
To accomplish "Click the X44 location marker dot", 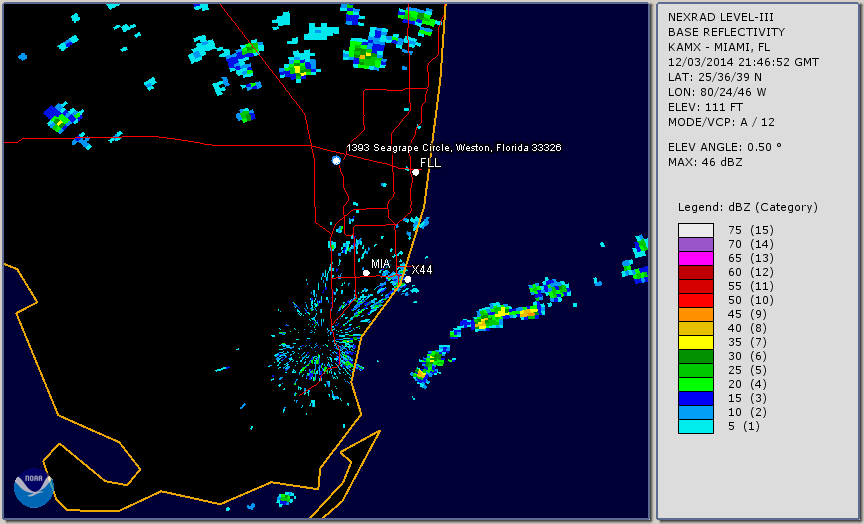I will [x=408, y=280].
